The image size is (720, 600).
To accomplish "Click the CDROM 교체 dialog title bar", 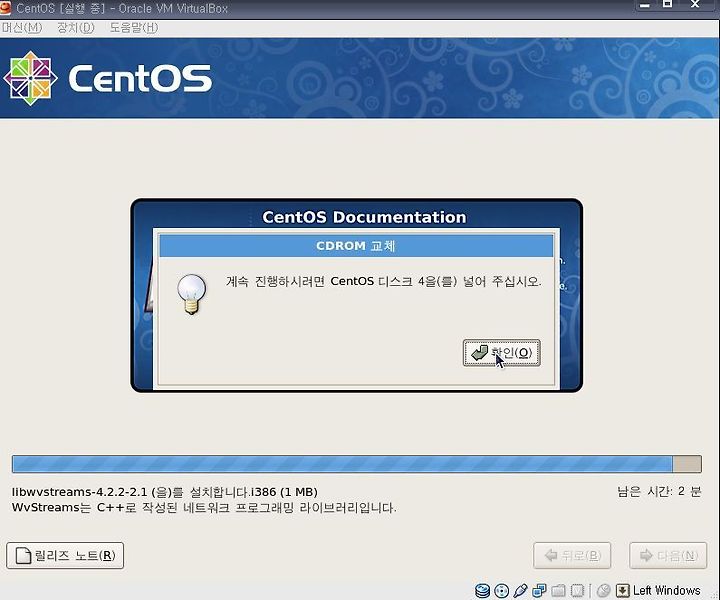I will pyautogui.click(x=356, y=246).
